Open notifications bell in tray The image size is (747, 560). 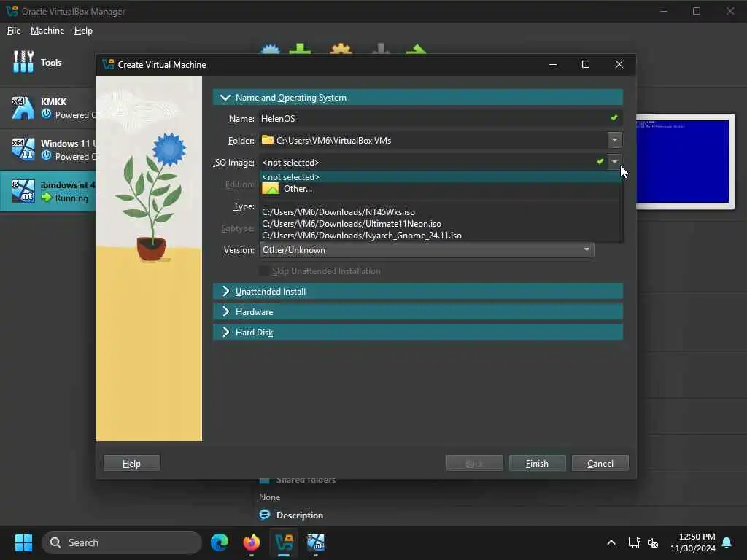[727, 542]
